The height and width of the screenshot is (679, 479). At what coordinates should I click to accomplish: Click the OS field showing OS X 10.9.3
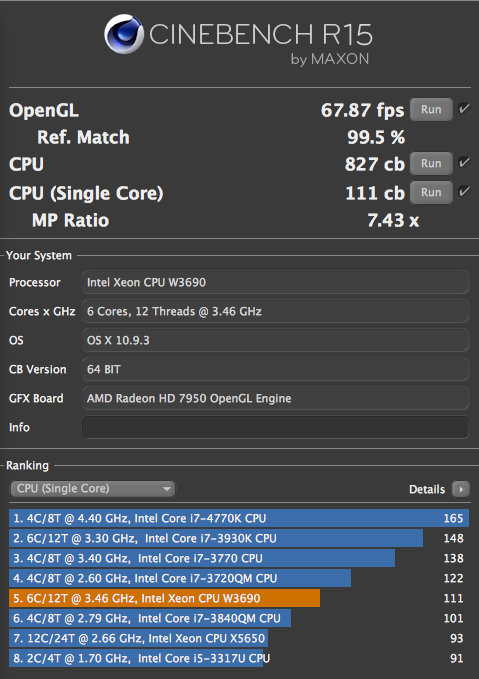tap(275, 340)
